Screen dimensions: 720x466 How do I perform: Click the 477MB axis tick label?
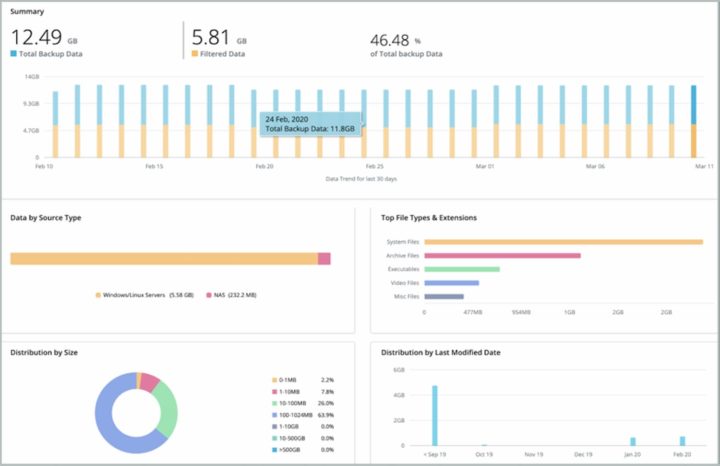472,312
